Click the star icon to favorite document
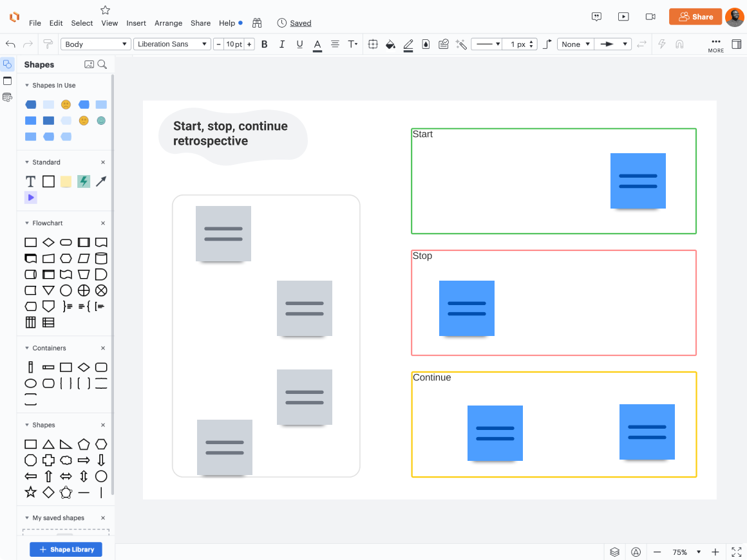Viewport: 747px width, 560px height. 106,10
